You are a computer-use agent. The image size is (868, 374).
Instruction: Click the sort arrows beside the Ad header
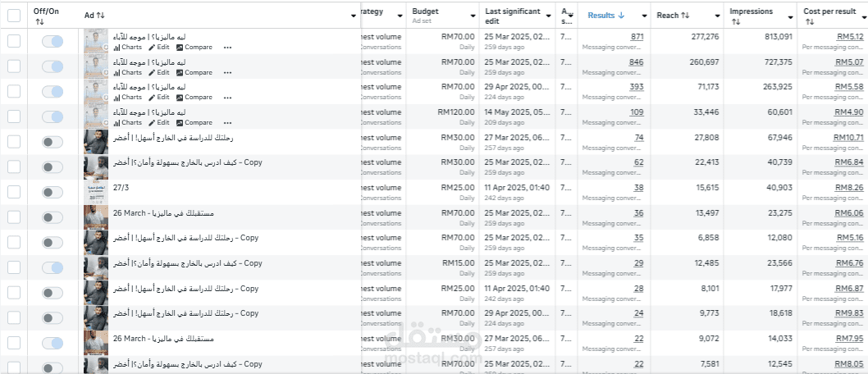click(x=100, y=16)
